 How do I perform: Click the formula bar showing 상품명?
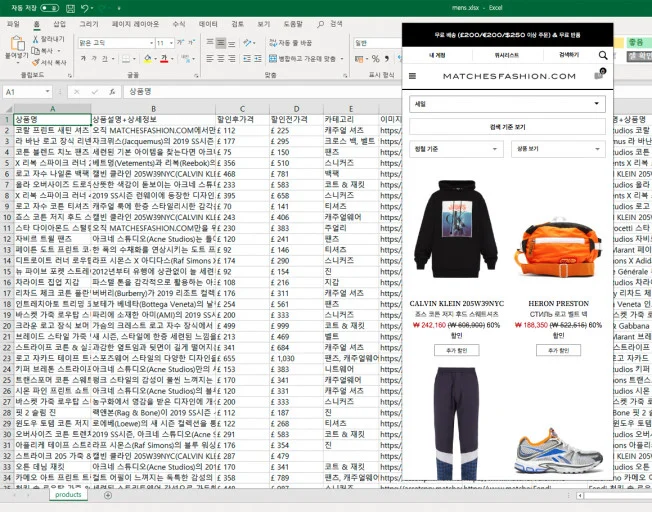[x=262, y=92]
